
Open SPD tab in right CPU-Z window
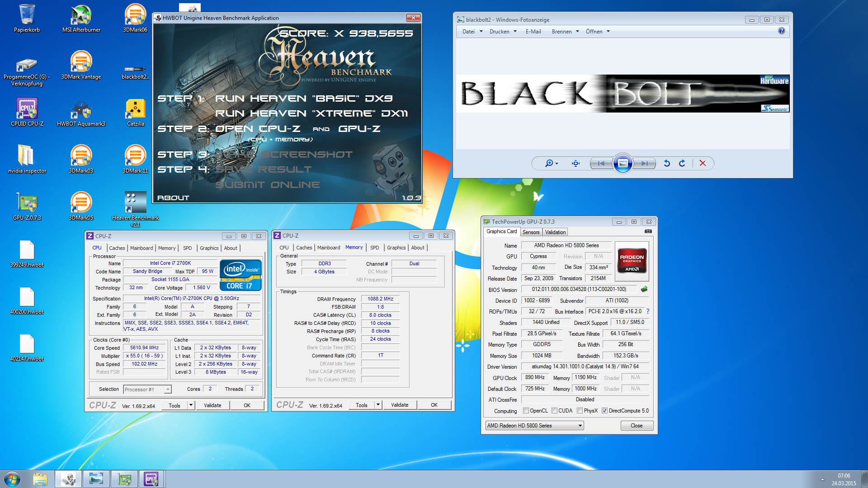click(374, 248)
